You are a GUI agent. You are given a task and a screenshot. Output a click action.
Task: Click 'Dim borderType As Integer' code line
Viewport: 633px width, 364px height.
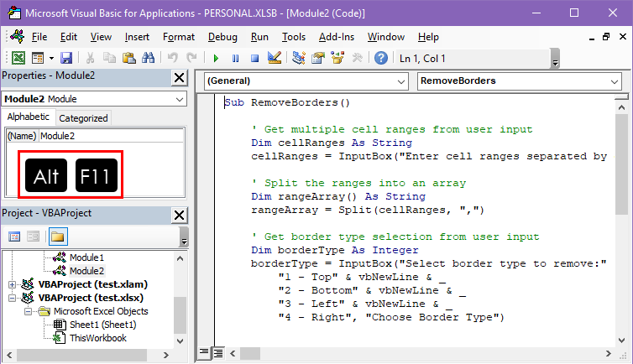click(335, 250)
